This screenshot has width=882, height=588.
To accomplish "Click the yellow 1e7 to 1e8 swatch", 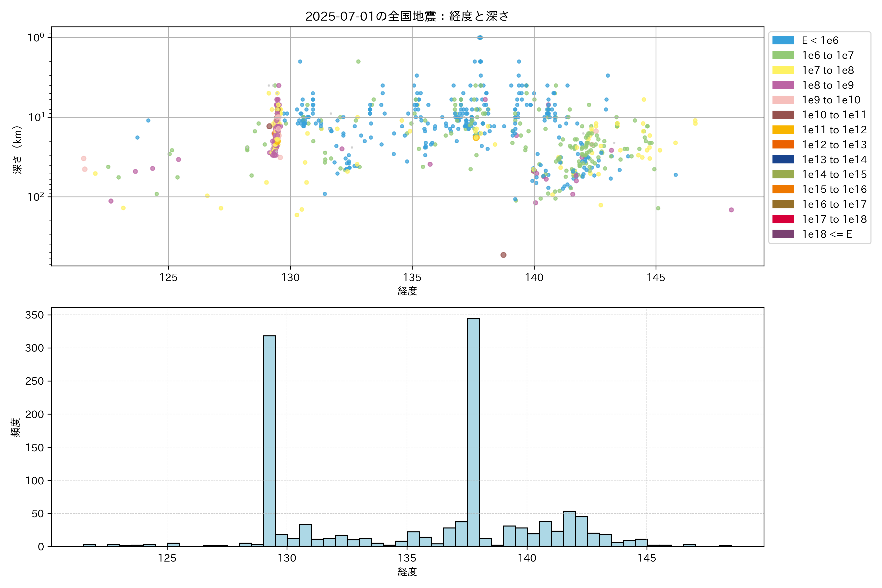I will tap(783, 70).
